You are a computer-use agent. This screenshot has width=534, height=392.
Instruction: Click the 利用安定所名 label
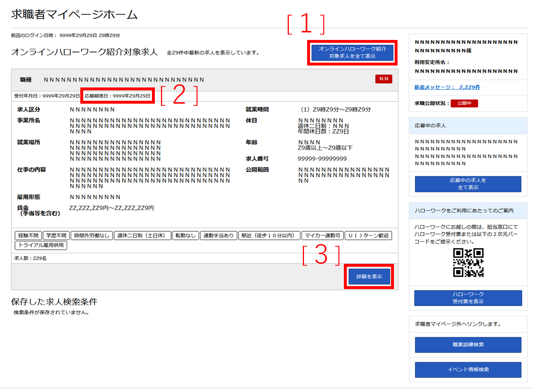(432, 62)
